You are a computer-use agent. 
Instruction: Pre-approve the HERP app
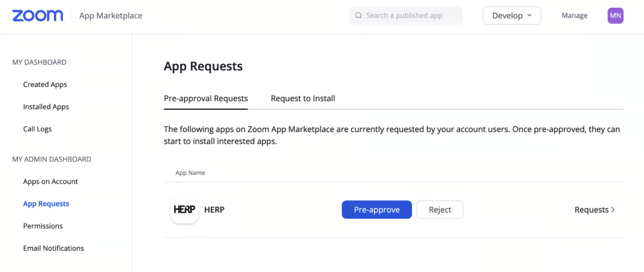point(377,210)
